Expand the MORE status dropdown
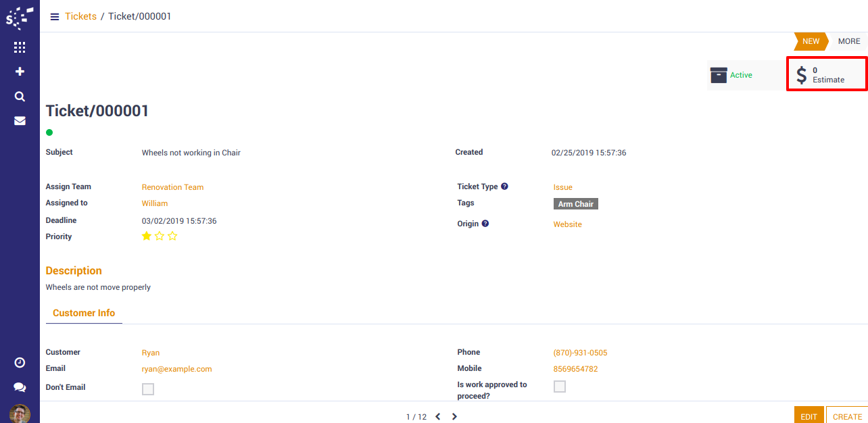This screenshot has height=423, width=868. [x=849, y=41]
